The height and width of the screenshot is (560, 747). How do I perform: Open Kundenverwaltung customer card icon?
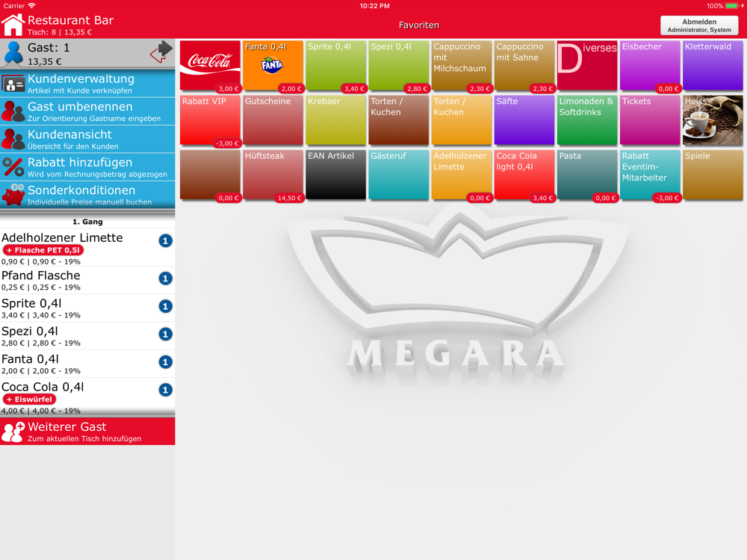(x=13, y=84)
